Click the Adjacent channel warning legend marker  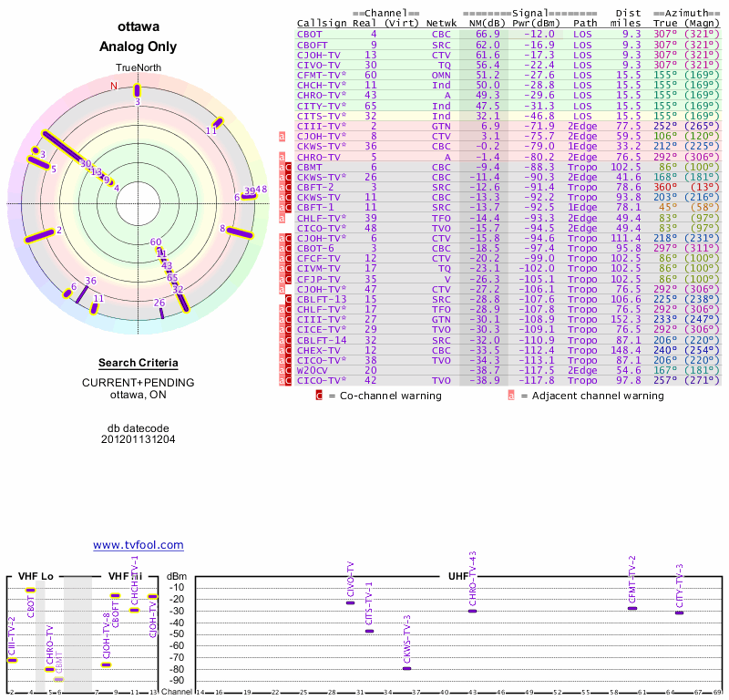(511, 396)
